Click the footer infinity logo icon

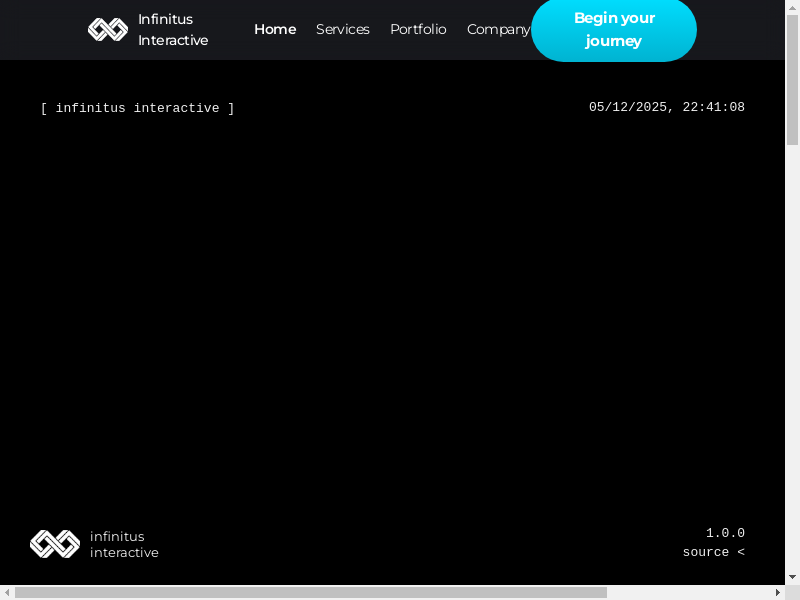(55, 544)
